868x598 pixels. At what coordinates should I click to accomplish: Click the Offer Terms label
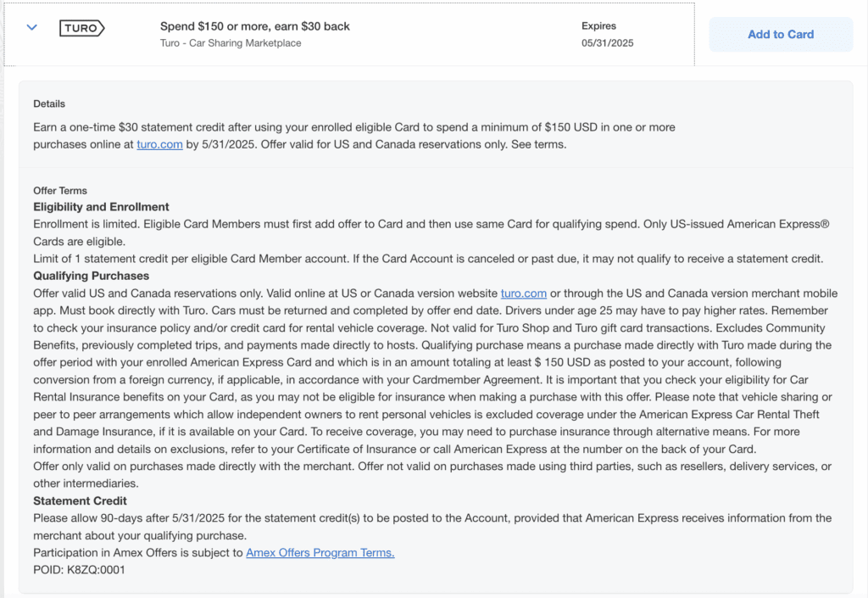(60, 191)
